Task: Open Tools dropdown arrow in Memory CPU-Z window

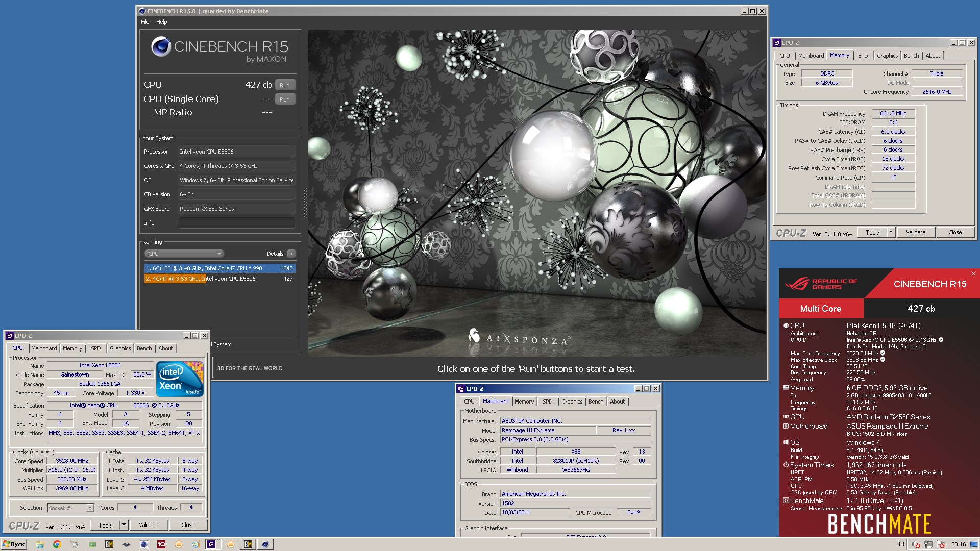Action: (x=891, y=232)
